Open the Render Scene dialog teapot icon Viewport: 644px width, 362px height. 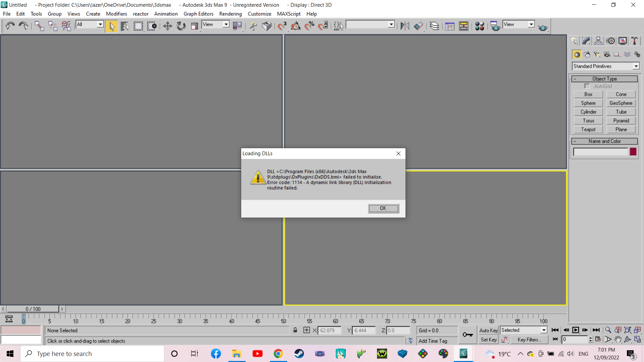tap(495, 26)
